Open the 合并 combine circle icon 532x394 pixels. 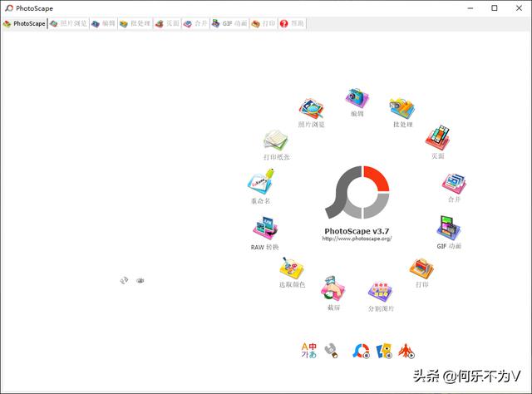[454, 184]
